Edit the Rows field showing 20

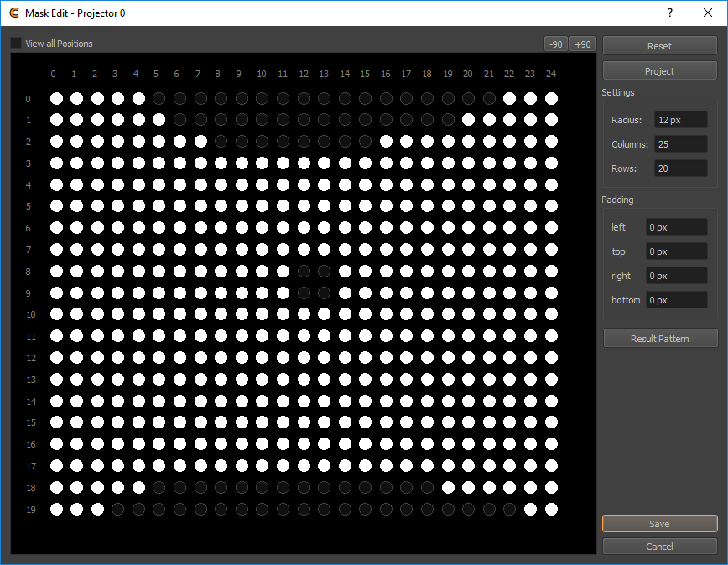coord(681,168)
